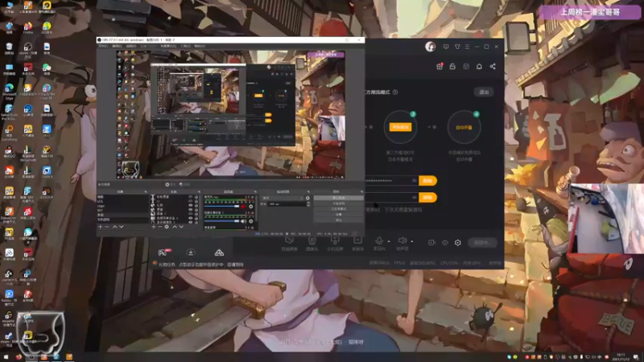Move selected OBS source down
644x362 pixels.
[x=181, y=227]
